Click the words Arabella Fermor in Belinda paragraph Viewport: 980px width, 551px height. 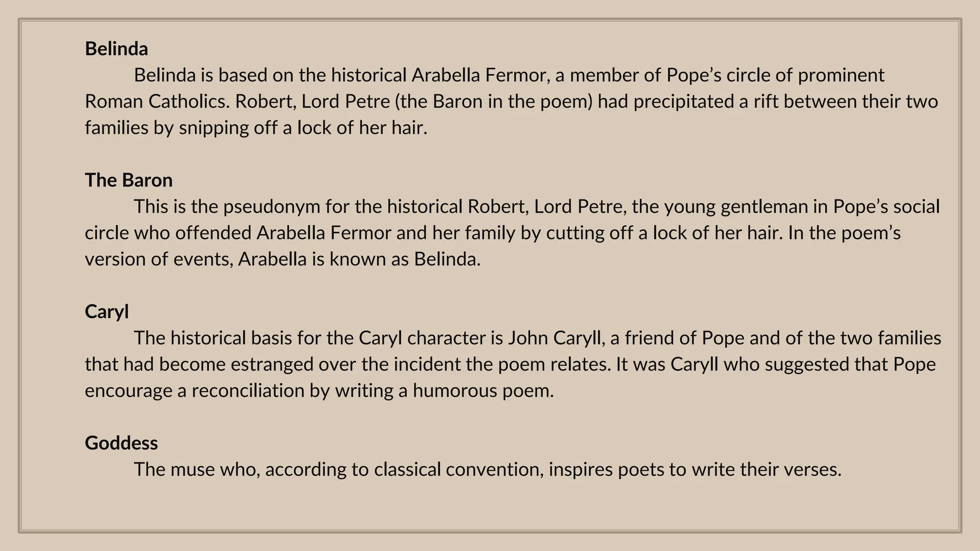point(478,75)
